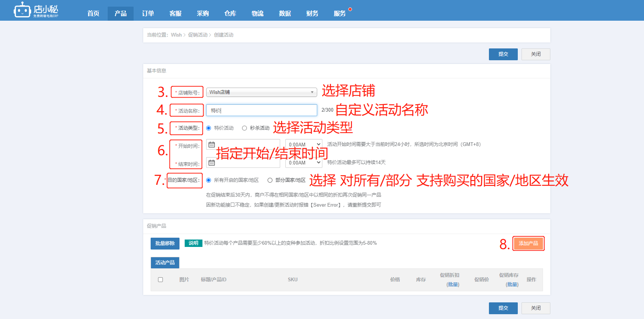The height and width of the screenshot is (319, 644).
Task: Open the 客服 menu
Action: [175, 14]
